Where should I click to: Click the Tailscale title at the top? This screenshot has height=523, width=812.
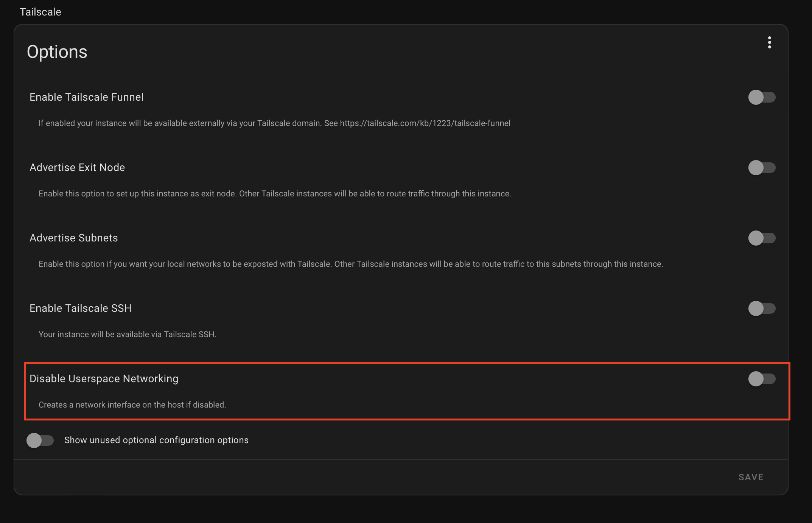40,12
